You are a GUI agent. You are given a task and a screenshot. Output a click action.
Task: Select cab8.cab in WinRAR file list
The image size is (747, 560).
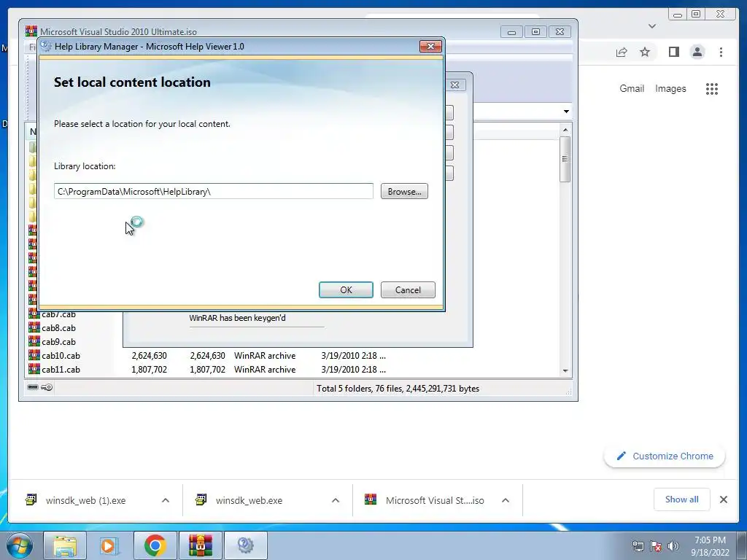pos(58,328)
